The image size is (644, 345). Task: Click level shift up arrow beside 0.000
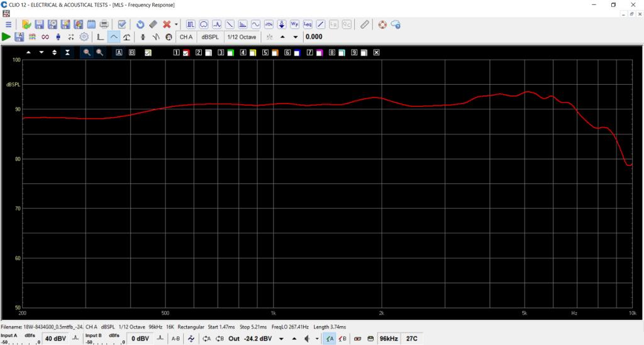282,37
